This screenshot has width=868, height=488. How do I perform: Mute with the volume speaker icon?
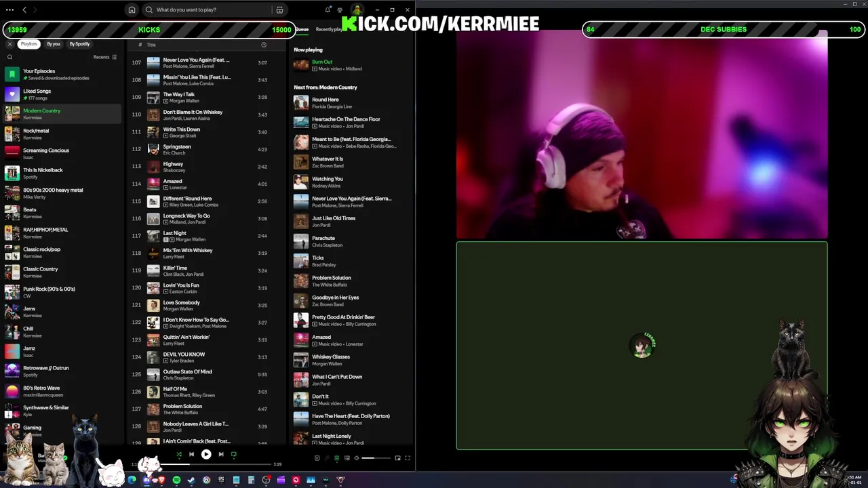pos(357,458)
